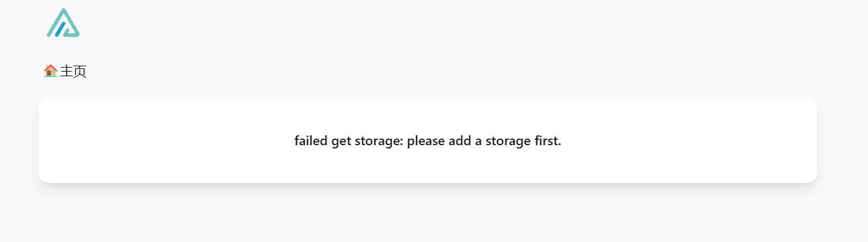Click the blue slash inside the logo
The height and width of the screenshot is (242, 868).
coord(60,29)
